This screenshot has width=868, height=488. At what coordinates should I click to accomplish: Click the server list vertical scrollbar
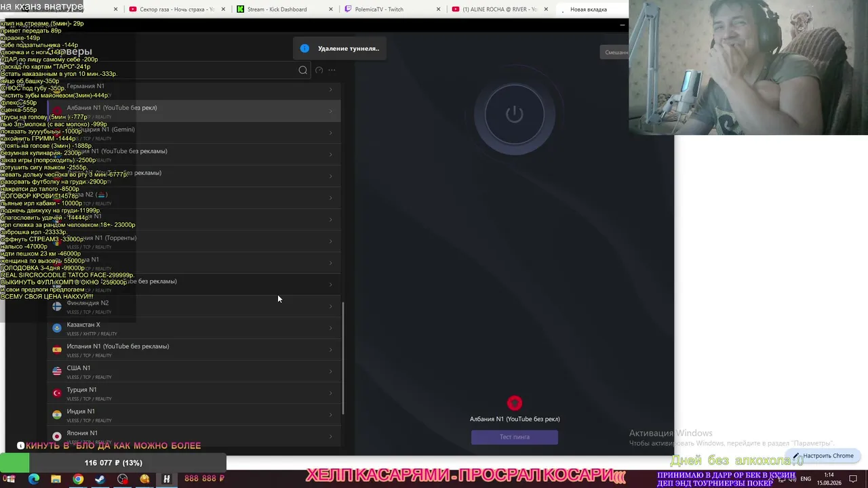344,358
